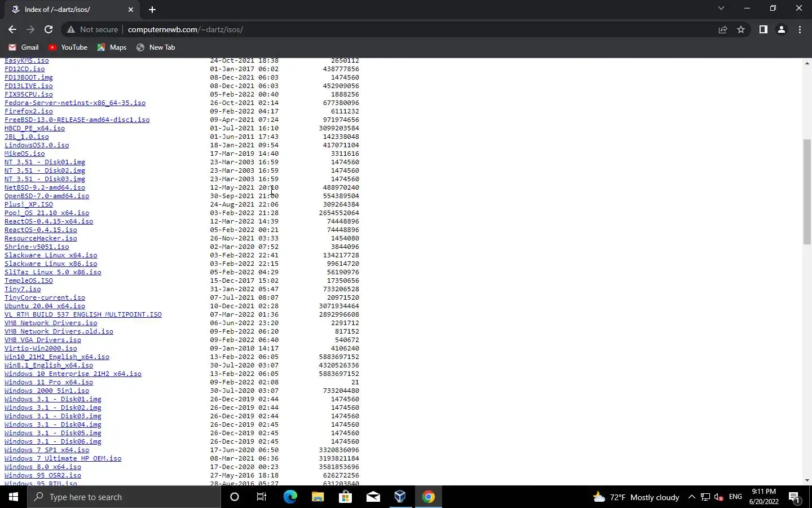
Task: Download ReactOS-0.4.15-x64.iso
Action: (49, 221)
